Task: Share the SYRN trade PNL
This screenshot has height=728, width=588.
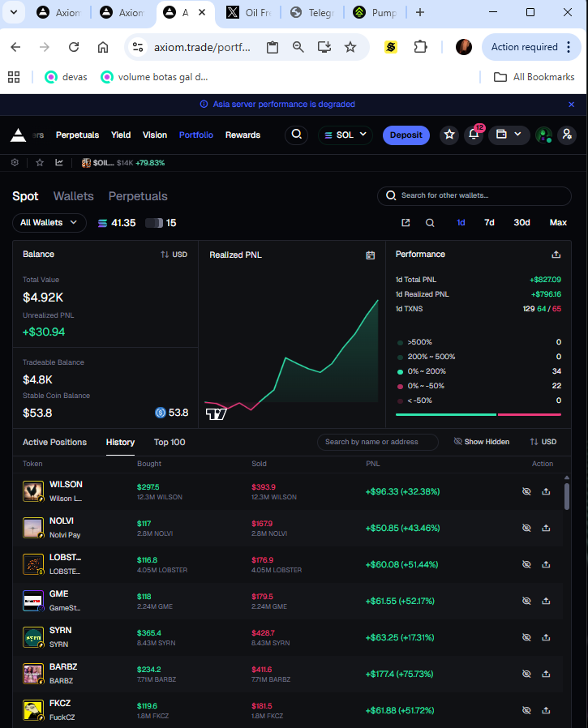Action: [546, 637]
